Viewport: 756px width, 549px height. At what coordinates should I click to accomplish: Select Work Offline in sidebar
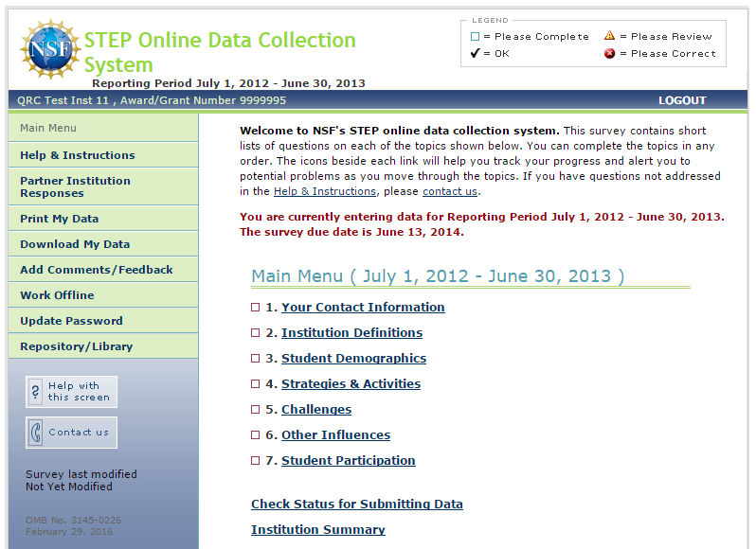tap(103, 295)
